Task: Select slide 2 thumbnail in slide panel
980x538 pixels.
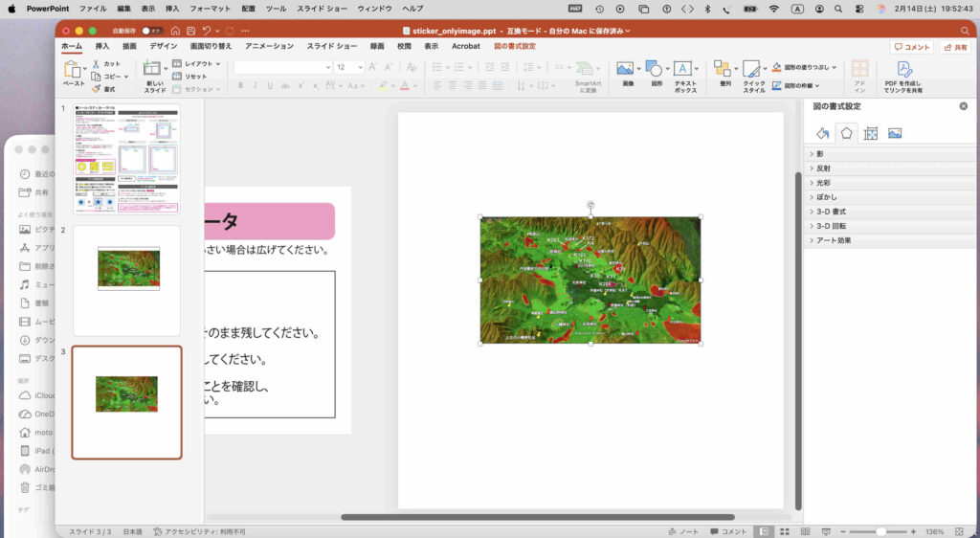Action: (127, 280)
